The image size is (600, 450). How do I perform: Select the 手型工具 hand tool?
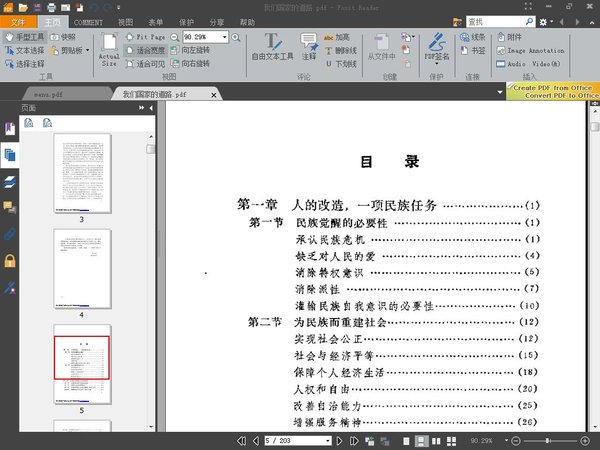[x=26, y=36]
